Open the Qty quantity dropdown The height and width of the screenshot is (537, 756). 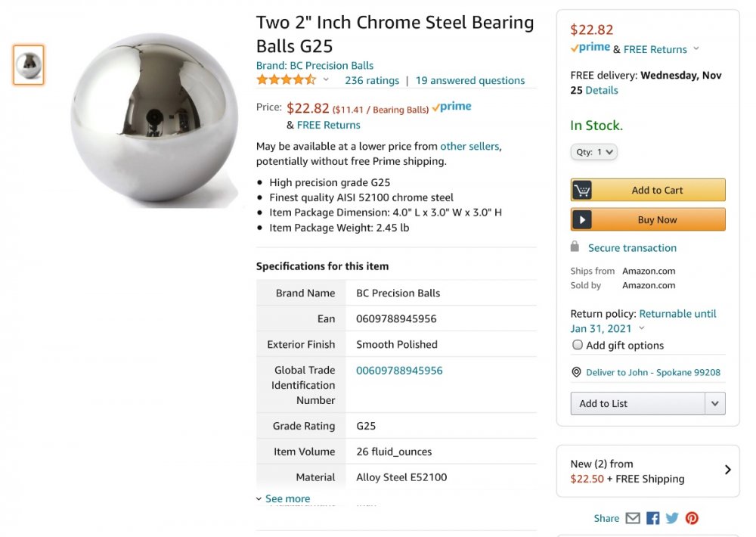click(594, 152)
